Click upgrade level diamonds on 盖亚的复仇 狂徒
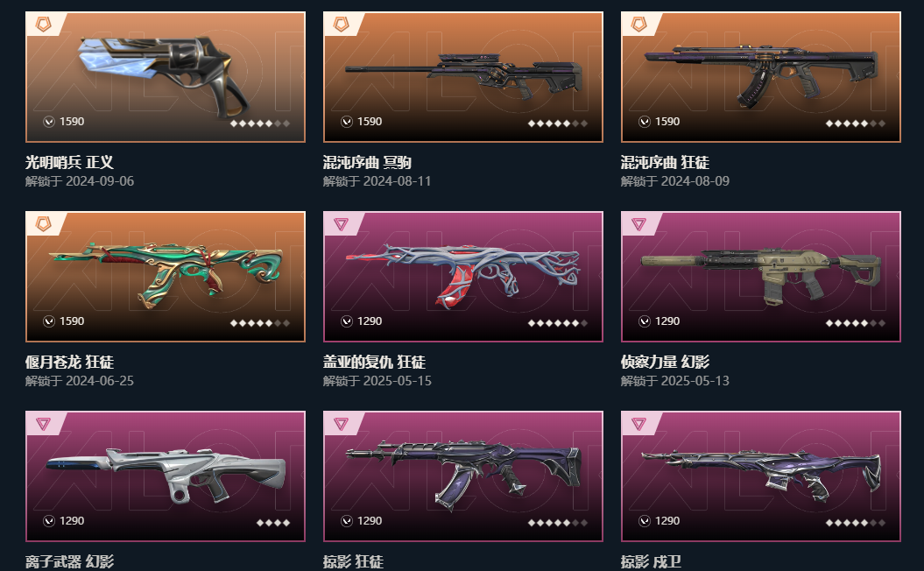 pyautogui.click(x=557, y=323)
